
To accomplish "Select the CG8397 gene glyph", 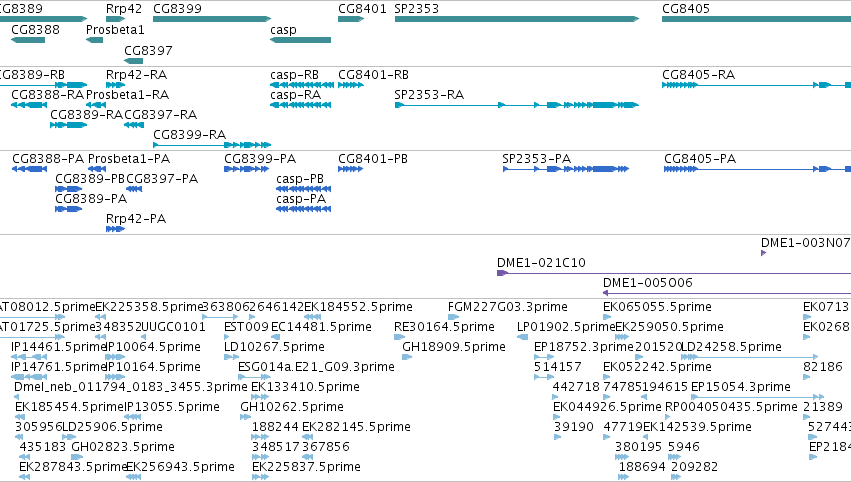I will [134, 61].
